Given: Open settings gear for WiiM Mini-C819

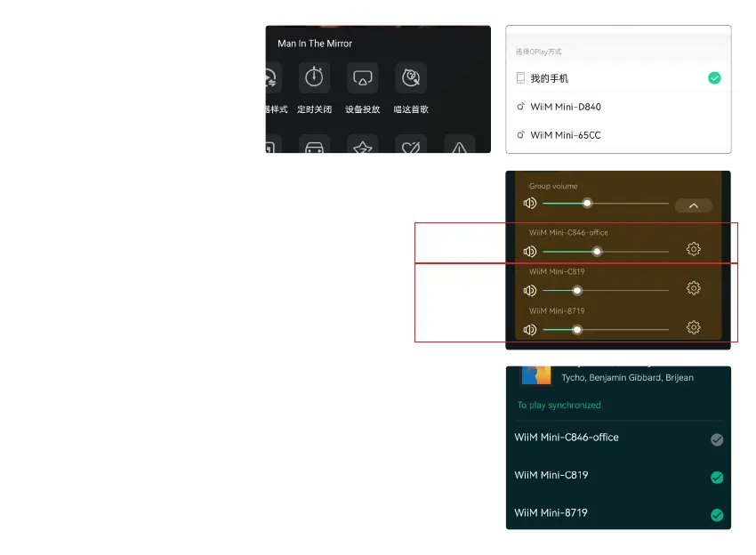Looking at the screenshot, I should [694, 288].
